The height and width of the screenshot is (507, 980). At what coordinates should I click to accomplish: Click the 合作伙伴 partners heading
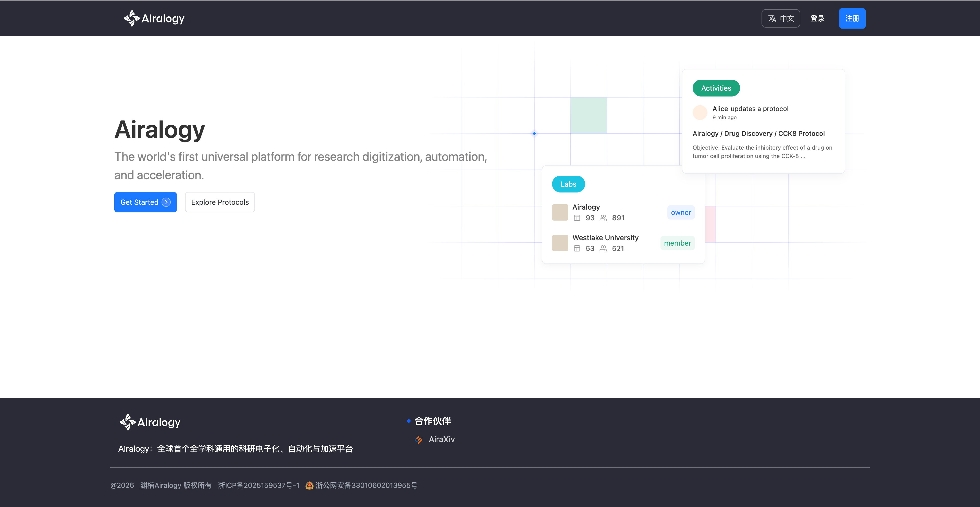pyautogui.click(x=433, y=421)
